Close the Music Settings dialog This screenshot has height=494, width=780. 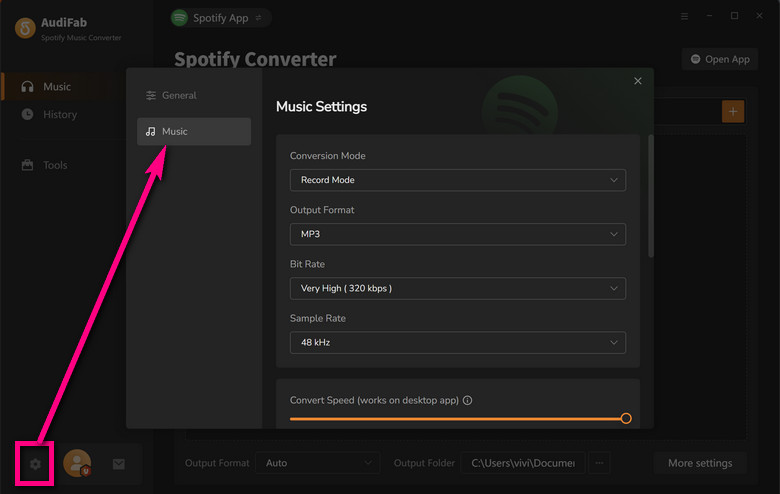638,81
